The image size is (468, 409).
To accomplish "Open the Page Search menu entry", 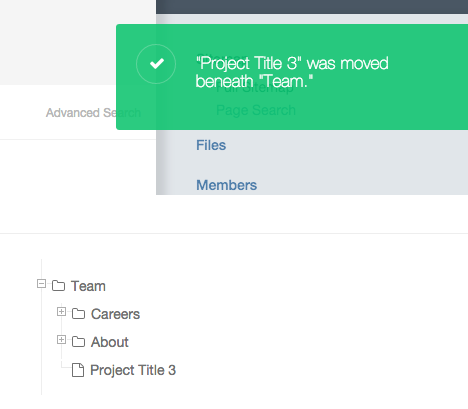I will pos(256,111).
